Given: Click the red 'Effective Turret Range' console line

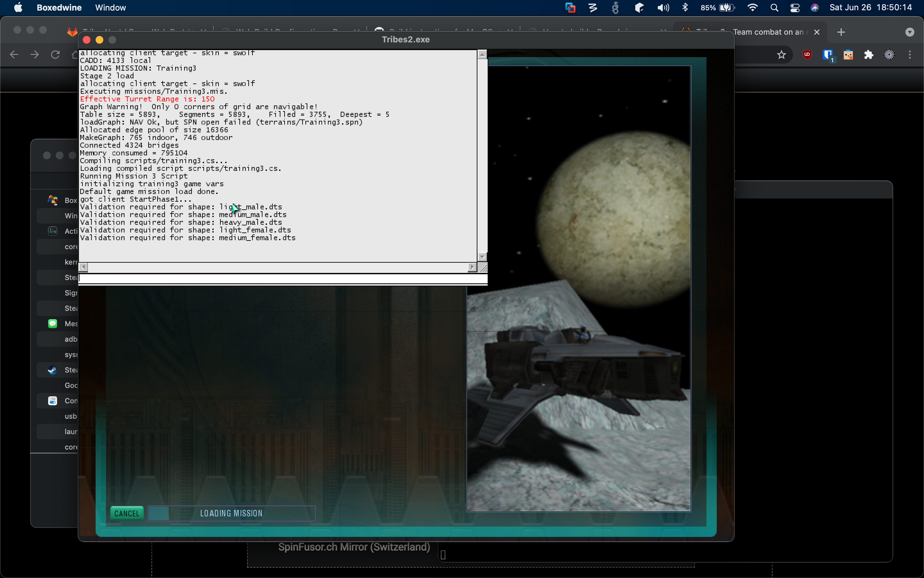Looking at the screenshot, I should coord(147,99).
